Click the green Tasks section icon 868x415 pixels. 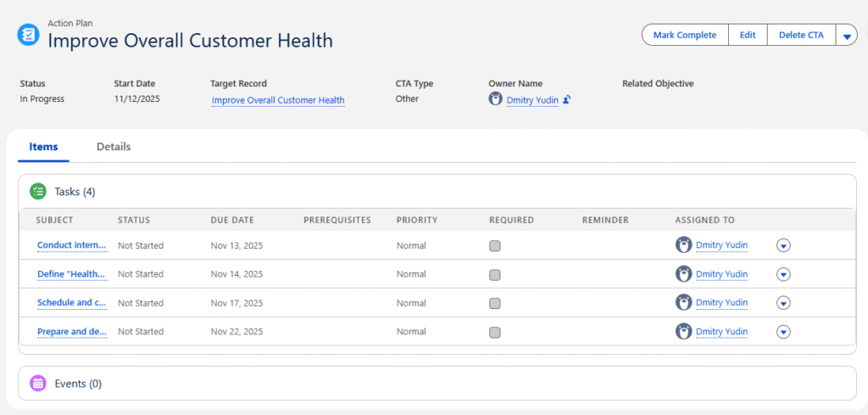click(38, 192)
